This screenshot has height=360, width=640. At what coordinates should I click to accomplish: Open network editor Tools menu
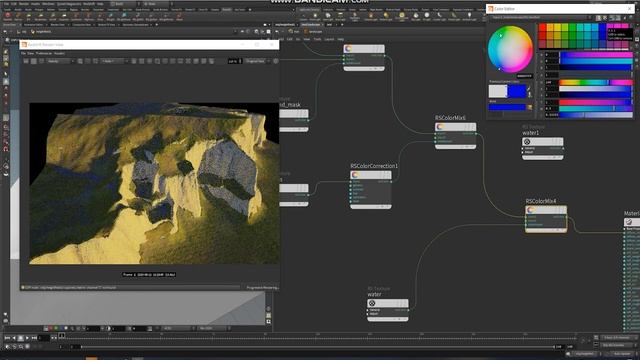click(317, 39)
